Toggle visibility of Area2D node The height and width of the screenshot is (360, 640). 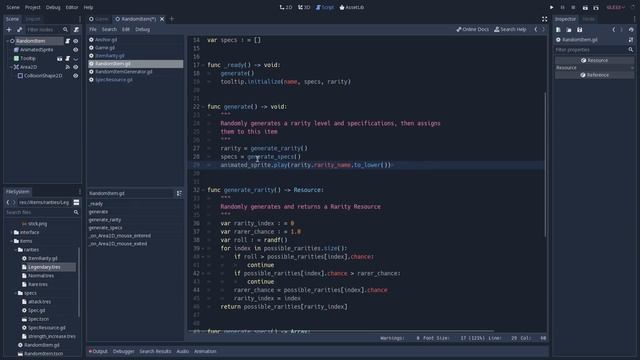[76, 67]
